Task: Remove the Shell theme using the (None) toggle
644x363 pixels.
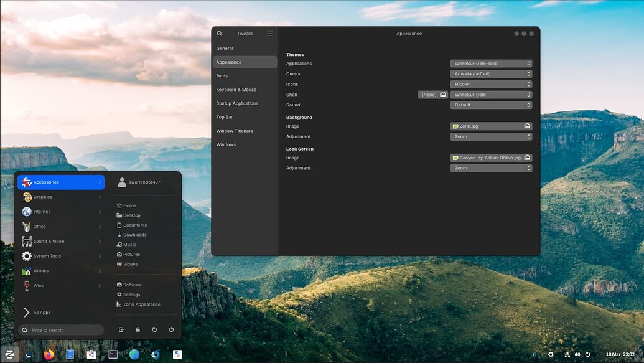Action: coord(432,94)
